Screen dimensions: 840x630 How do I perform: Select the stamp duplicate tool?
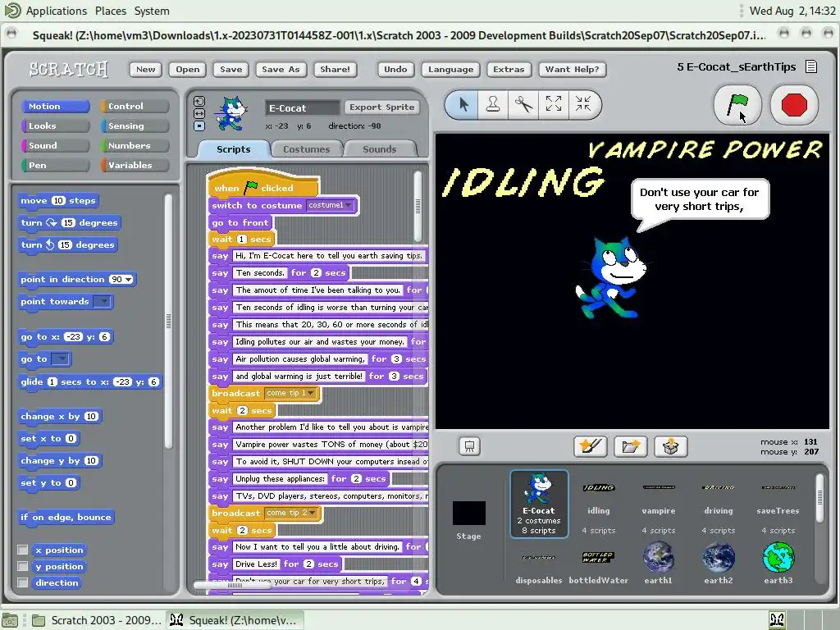point(493,104)
